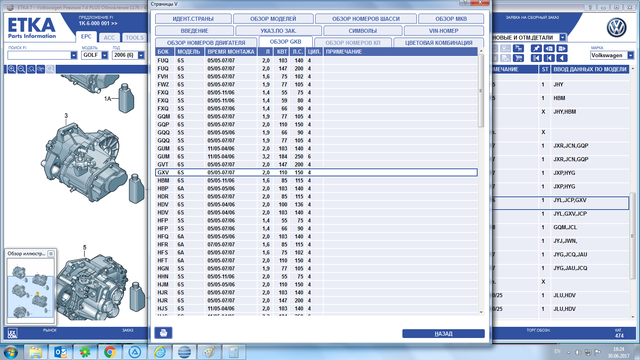The width and height of the screenshot is (640, 360).
Task: Click the Volkswagen logo
Action: (x=616, y=28)
